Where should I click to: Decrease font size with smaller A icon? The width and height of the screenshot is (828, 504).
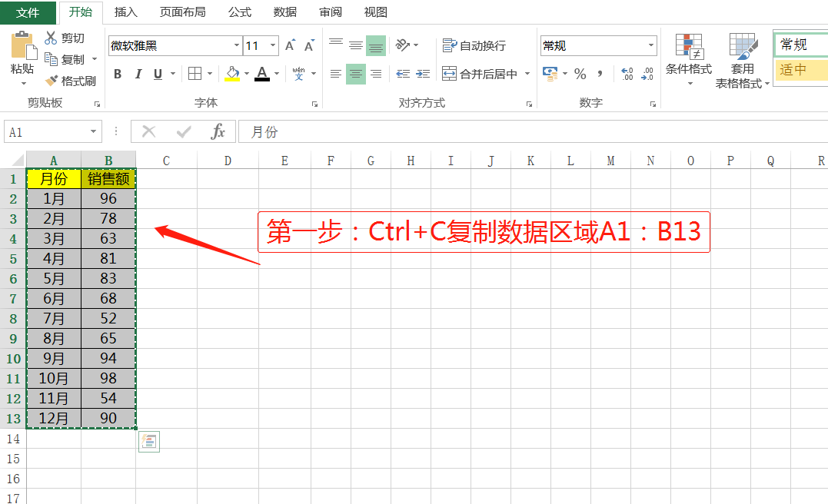click(310, 45)
